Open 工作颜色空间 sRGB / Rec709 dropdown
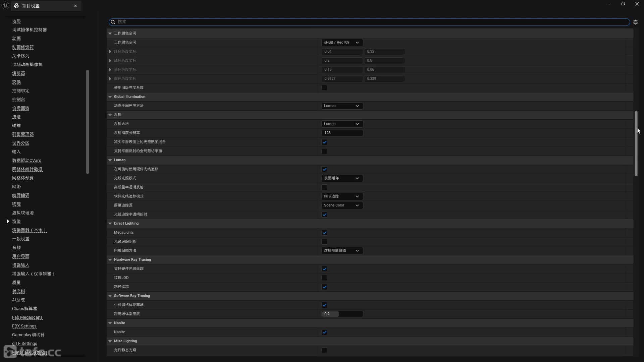 click(x=342, y=43)
